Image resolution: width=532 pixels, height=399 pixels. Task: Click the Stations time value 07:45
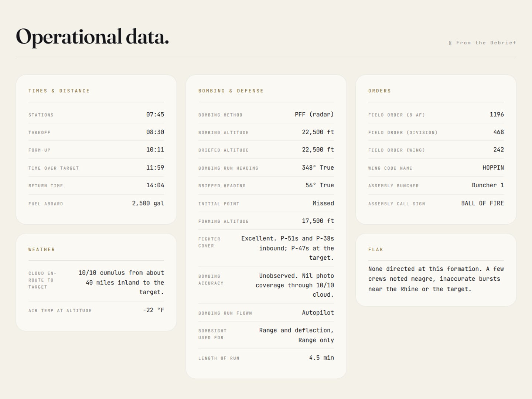(x=155, y=115)
